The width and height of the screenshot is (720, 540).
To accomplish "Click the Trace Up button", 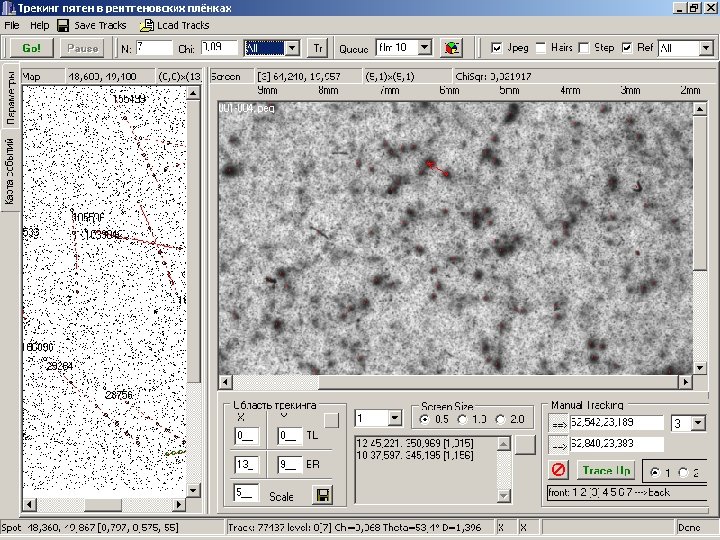I will click(x=606, y=470).
